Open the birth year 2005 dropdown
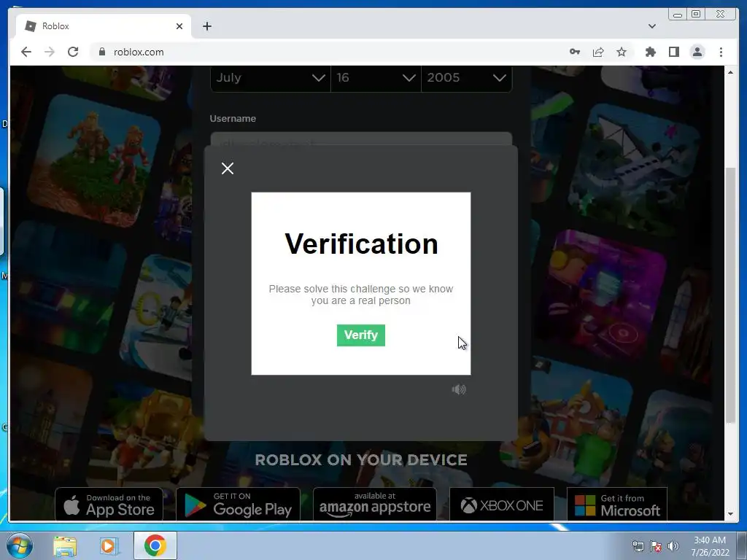 point(466,77)
